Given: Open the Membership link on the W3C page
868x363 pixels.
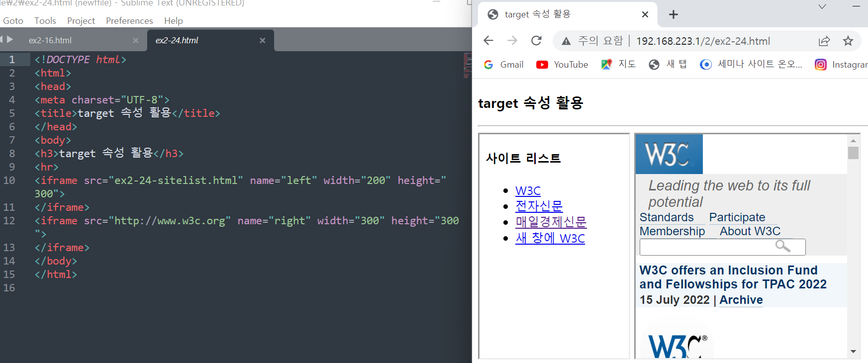Looking at the screenshot, I should [672, 231].
